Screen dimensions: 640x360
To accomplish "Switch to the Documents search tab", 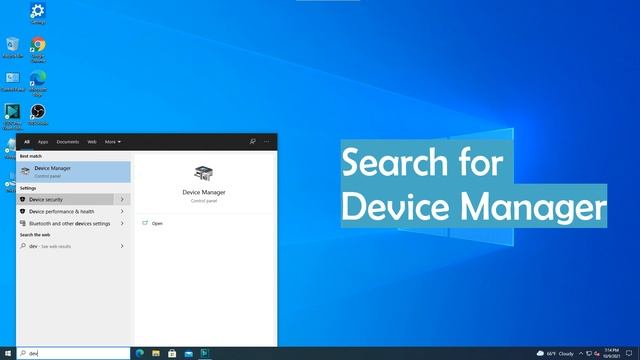I will pyautogui.click(x=68, y=142).
